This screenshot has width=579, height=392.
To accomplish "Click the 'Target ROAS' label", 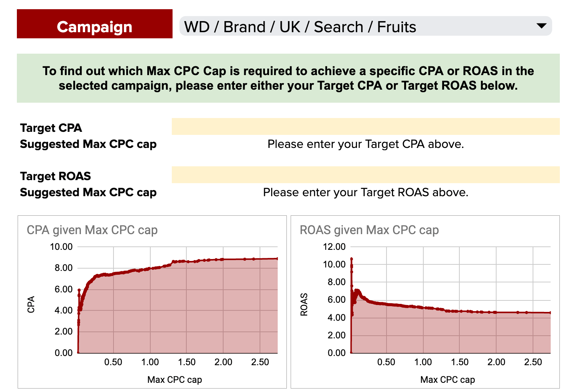I will tap(55, 176).
